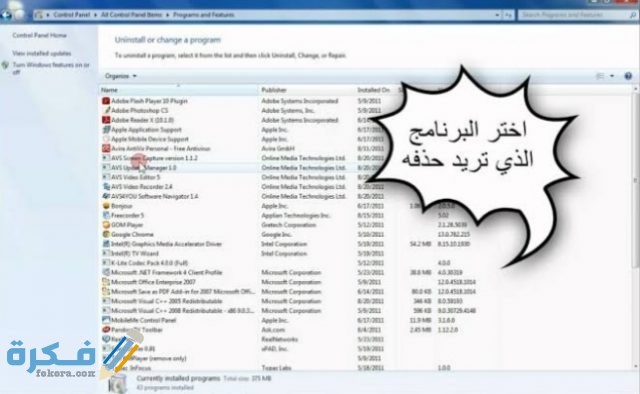The image size is (640, 394).
Task: Click the Microsoft Save as PDF Add-in icon
Action: pyautogui.click(x=106, y=292)
